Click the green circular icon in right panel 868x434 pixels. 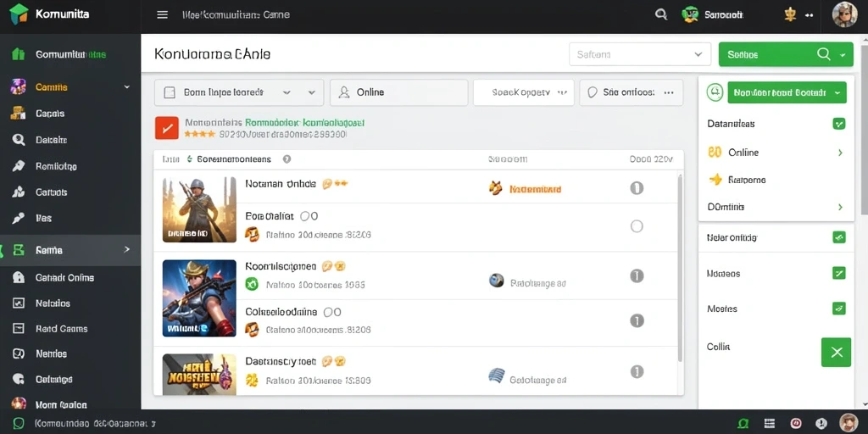coord(715,93)
